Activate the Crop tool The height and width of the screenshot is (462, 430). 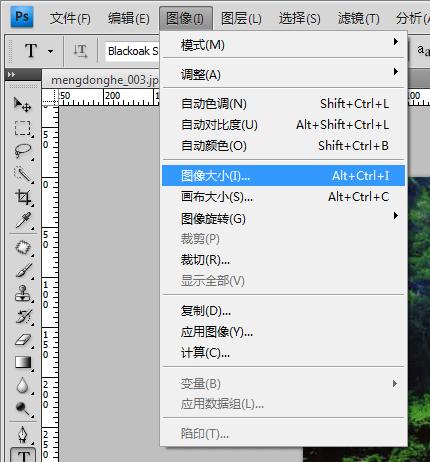click(x=22, y=197)
